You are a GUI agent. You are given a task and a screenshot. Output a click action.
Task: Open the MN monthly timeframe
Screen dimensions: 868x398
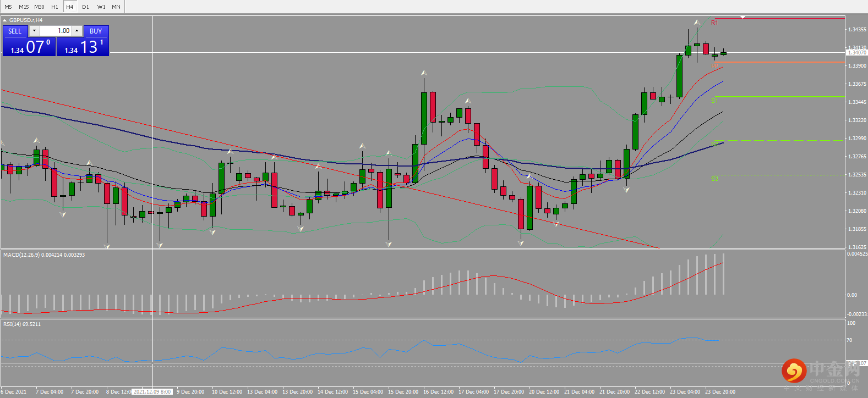click(x=116, y=7)
